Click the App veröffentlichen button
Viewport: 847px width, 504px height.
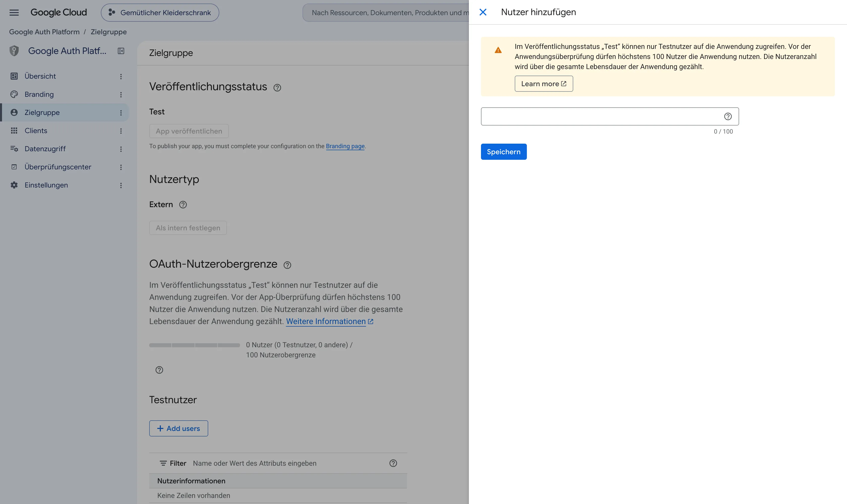click(189, 131)
